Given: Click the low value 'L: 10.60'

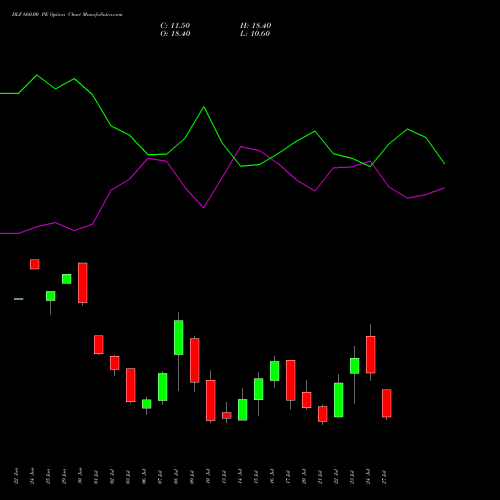Looking at the screenshot, I should [x=255, y=34].
